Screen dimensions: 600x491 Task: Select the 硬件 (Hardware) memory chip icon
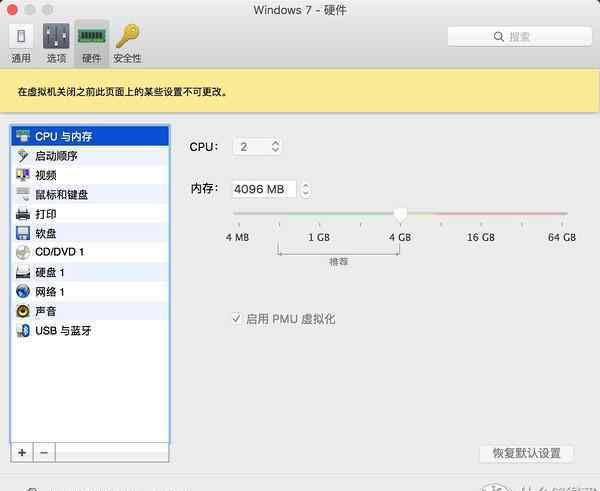[91, 43]
